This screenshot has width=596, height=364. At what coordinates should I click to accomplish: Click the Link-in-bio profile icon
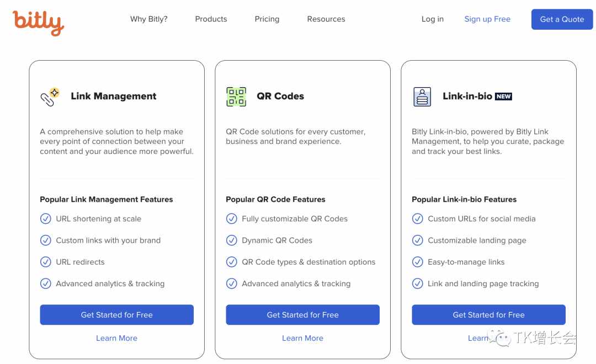pyautogui.click(x=422, y=97)
